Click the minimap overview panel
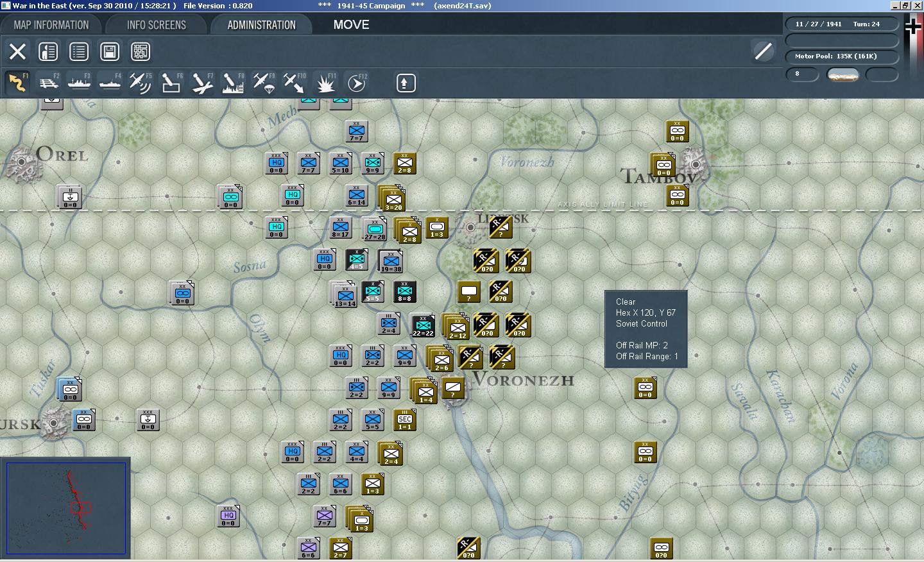Screen dimensions: 924x562 [65, 508]
